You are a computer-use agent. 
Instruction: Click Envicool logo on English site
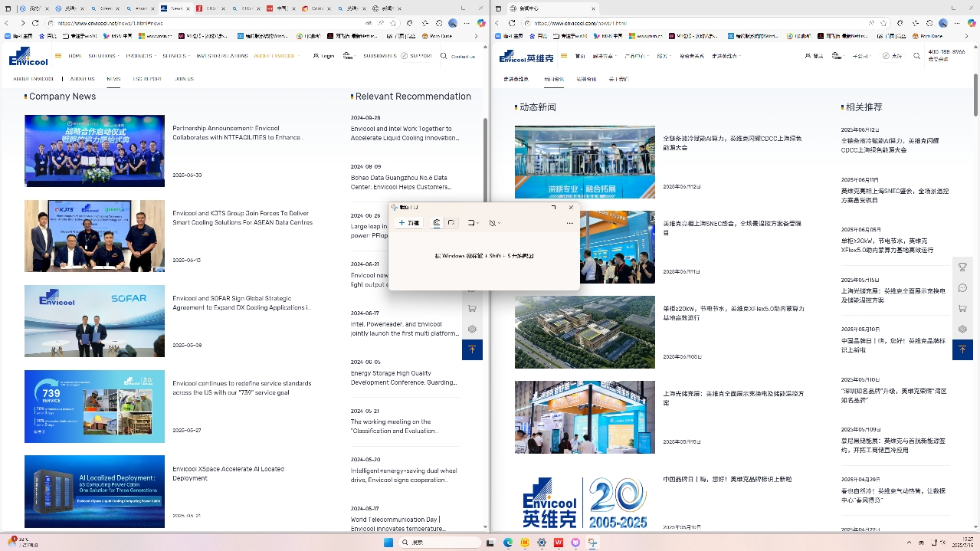pyautogui.click(x=28, y=56)
